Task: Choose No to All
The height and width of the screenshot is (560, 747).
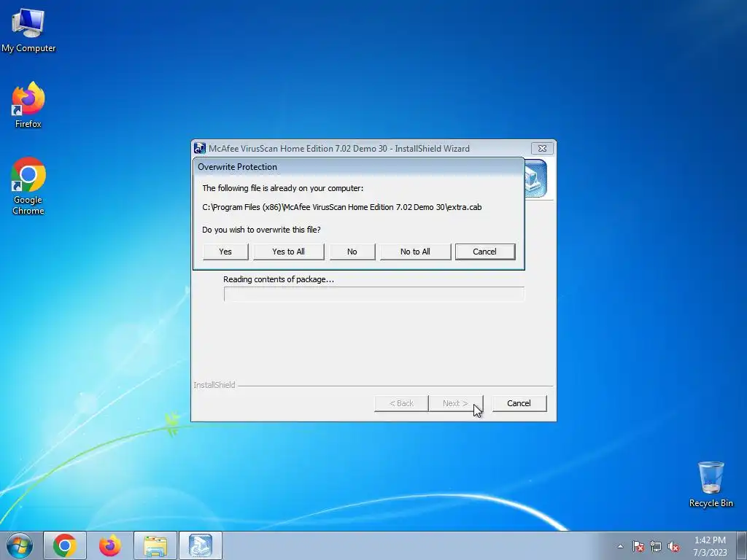Action: 415,252
